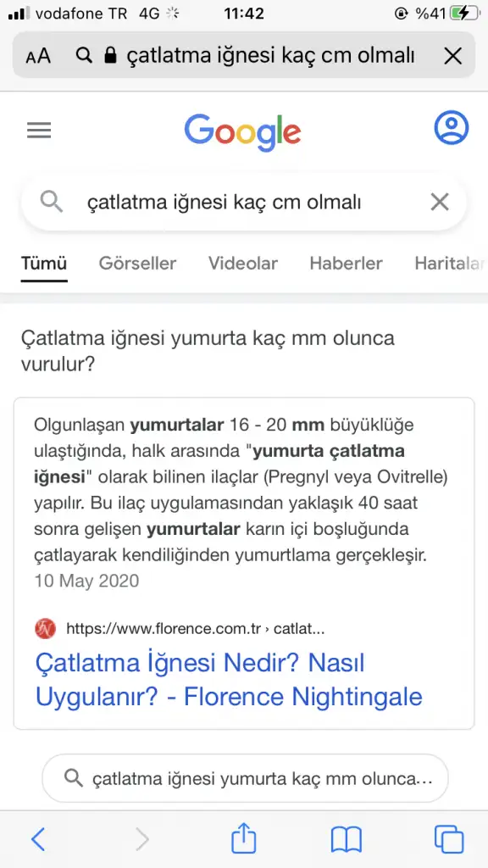
Task: Tap the florence.com.tr URL breadcrumb
Action: tap(196, 629)
